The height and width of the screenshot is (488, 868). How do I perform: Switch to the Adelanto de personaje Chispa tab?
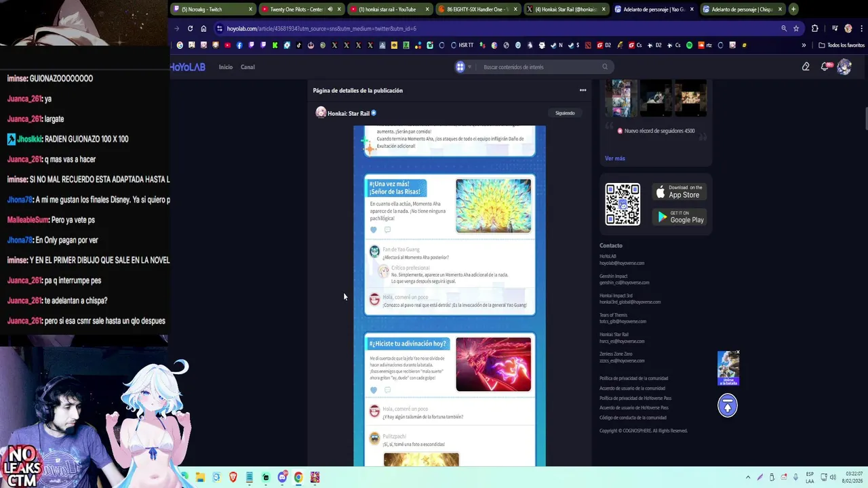[743, 9]
